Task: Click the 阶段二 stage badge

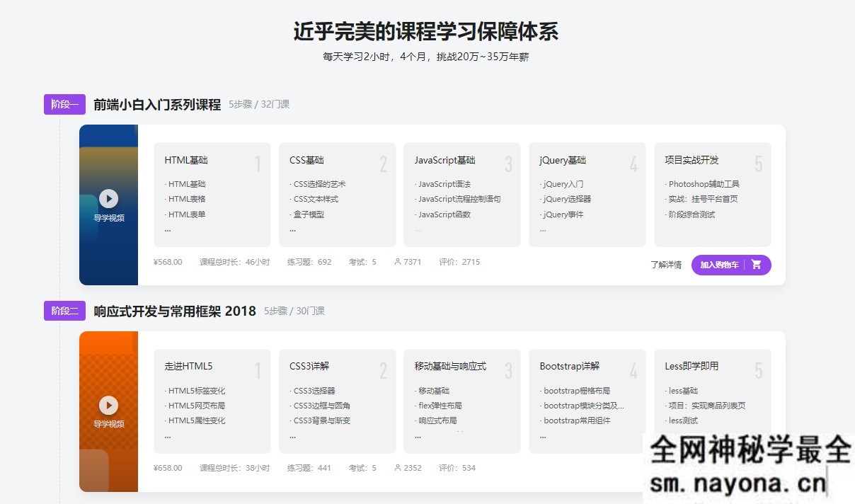Action: click(x=64, y=311)
